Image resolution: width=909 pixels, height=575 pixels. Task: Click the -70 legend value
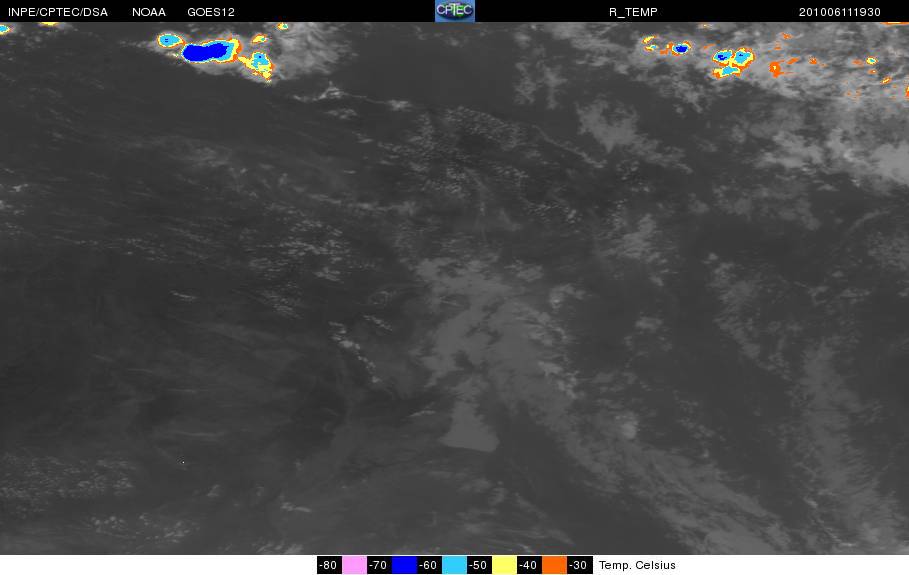(379, 565)
